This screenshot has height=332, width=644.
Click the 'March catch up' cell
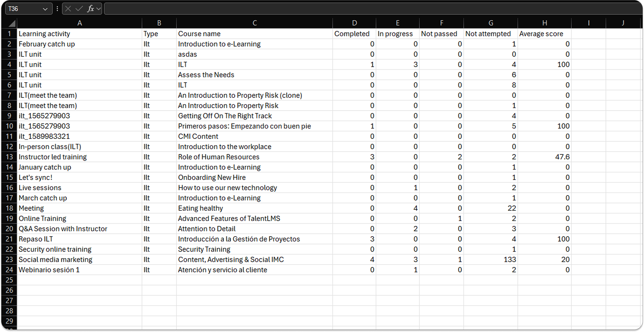pos(79,198)
